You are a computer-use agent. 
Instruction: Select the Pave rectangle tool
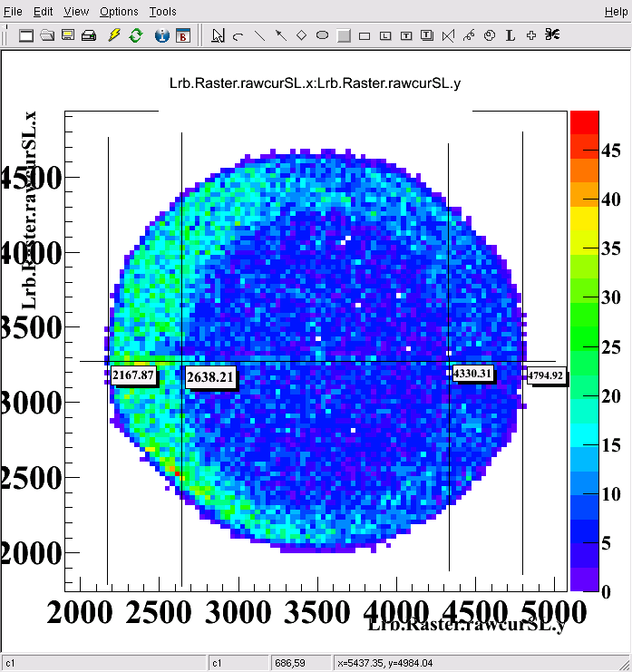pos(365,35)
